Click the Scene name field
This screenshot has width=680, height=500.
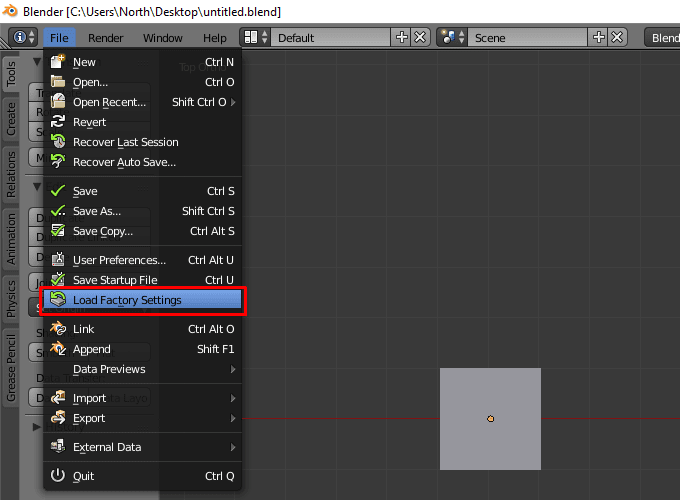pos(528,38)
